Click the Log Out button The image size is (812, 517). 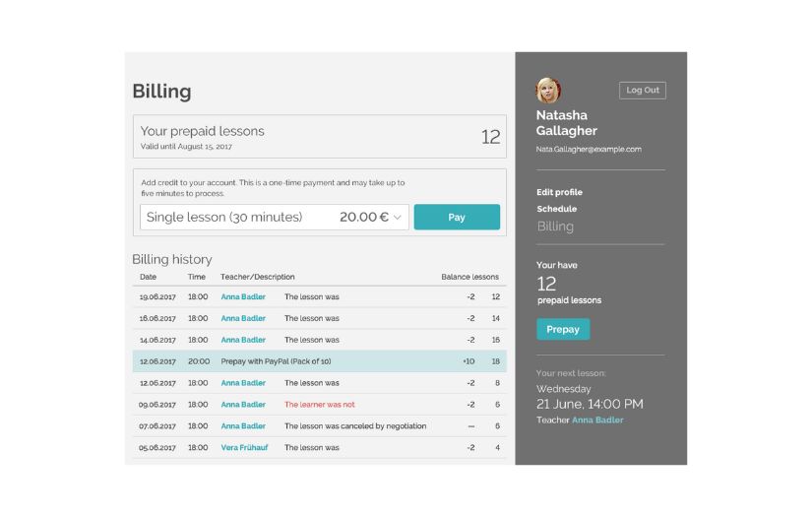pyautogui.click(x=642, y=91)
